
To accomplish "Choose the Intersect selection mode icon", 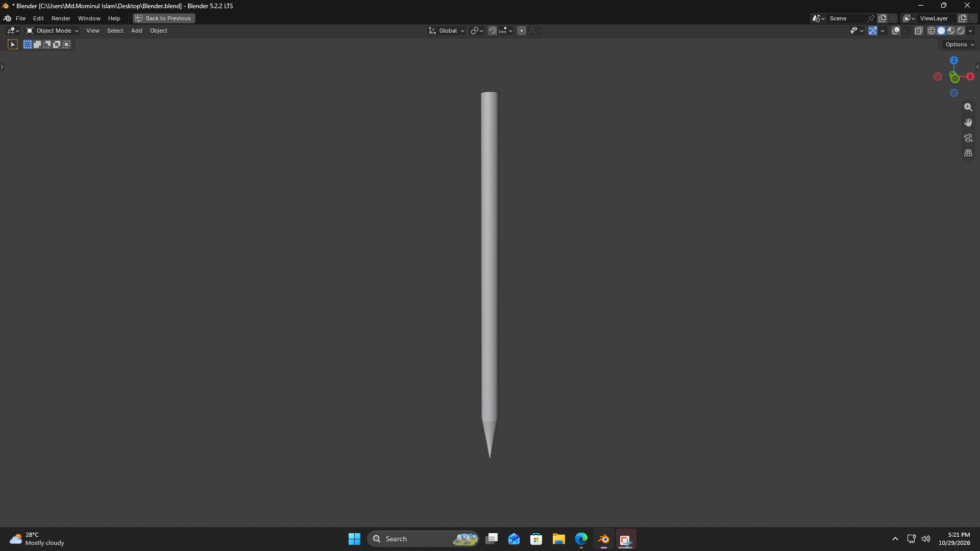I will tap(66, 45).
